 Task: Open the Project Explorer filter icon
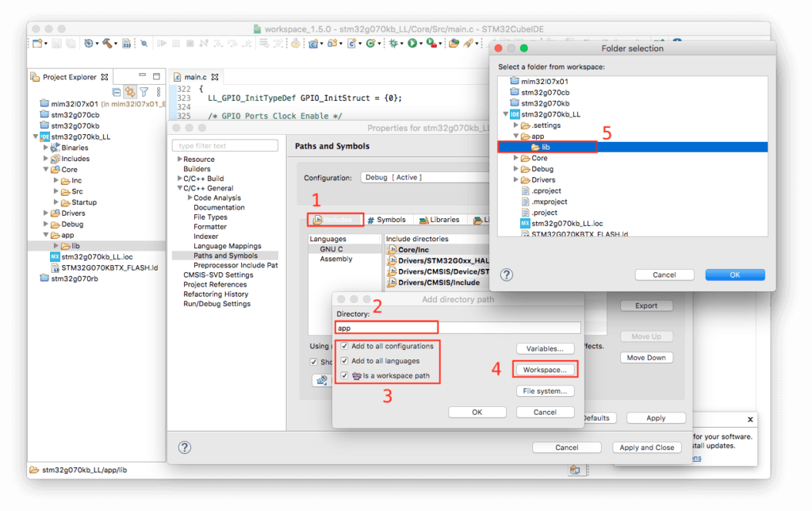(x=144, y=92)
